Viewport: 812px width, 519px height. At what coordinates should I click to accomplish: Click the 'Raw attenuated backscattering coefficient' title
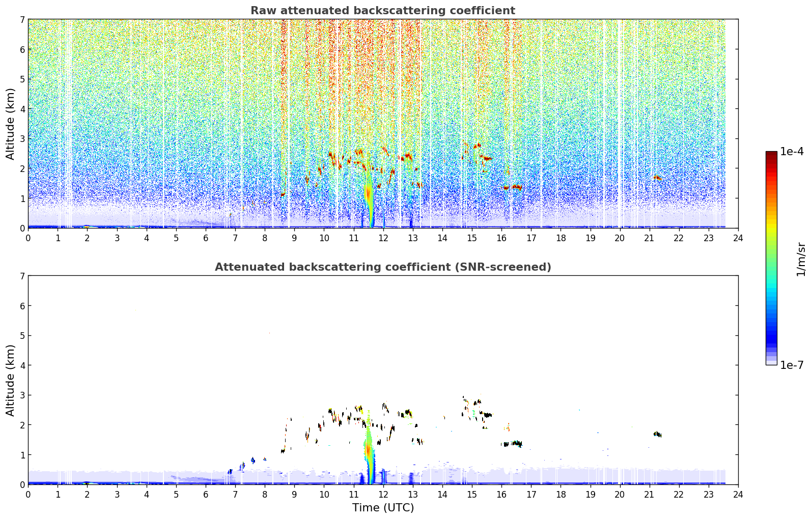pos(383,11)
